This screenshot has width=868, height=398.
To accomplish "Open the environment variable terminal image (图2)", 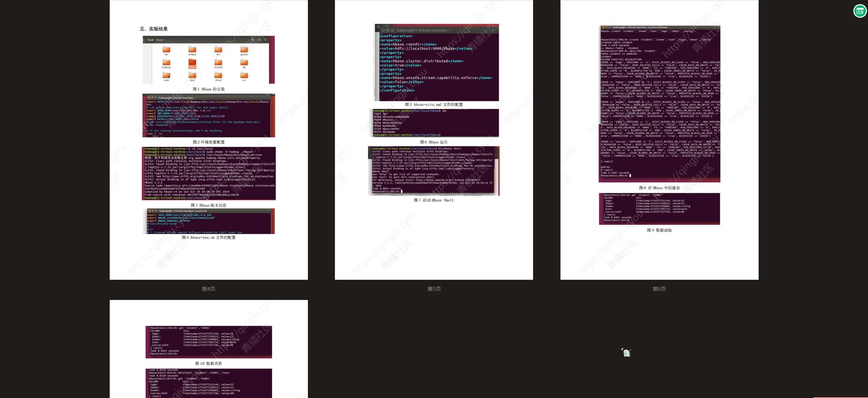I will point(209,116).
